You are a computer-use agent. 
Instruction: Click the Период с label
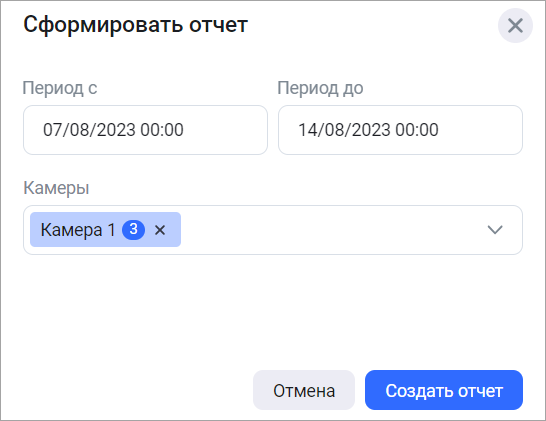pos(60,88)
